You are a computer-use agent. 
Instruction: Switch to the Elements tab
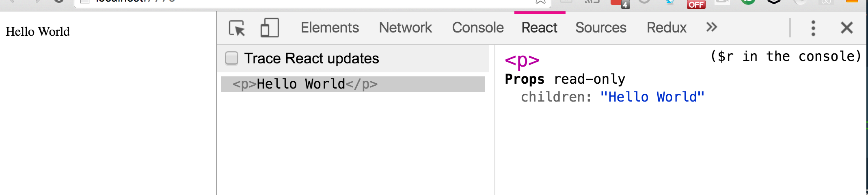click(x=330, y=28)
